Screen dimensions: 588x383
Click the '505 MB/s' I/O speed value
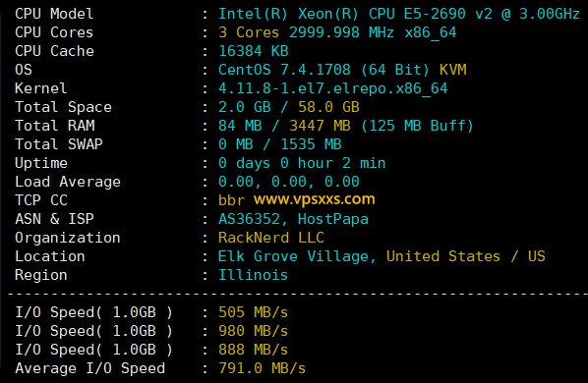(x=254, y=312)
